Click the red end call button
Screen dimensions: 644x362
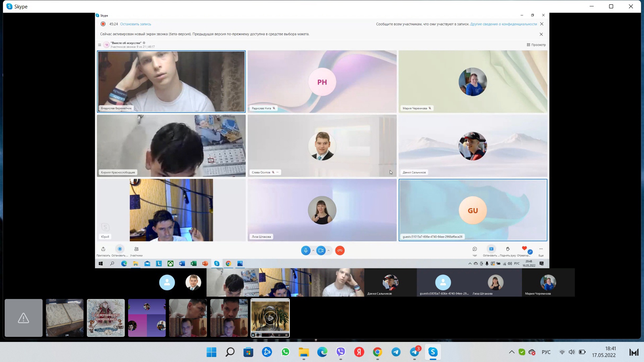pyautogui.click(x=340, y=251)
